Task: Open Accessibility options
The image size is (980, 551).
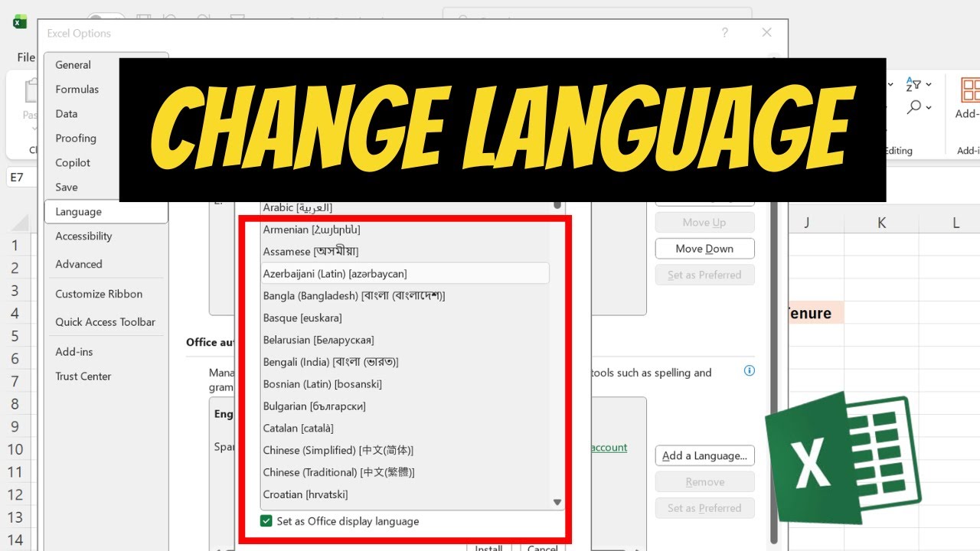Action: tap(106, 236)
